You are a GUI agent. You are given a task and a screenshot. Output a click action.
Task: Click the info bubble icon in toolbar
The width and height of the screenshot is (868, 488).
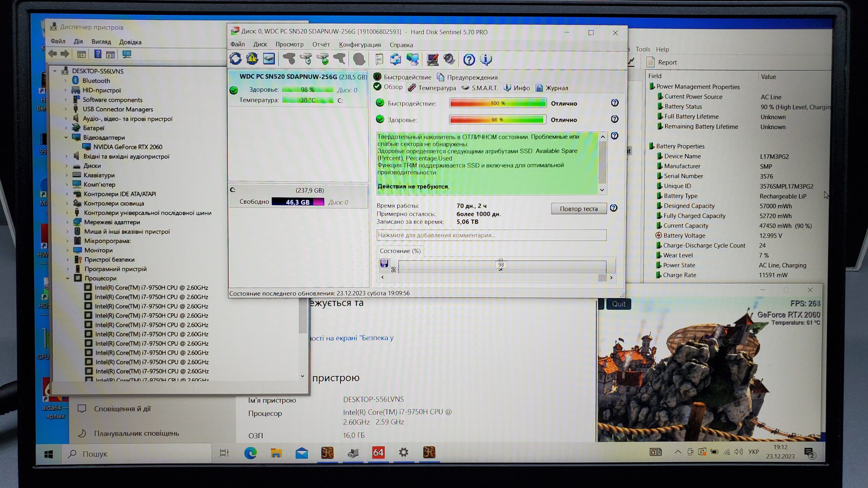[x=486, y=60]
